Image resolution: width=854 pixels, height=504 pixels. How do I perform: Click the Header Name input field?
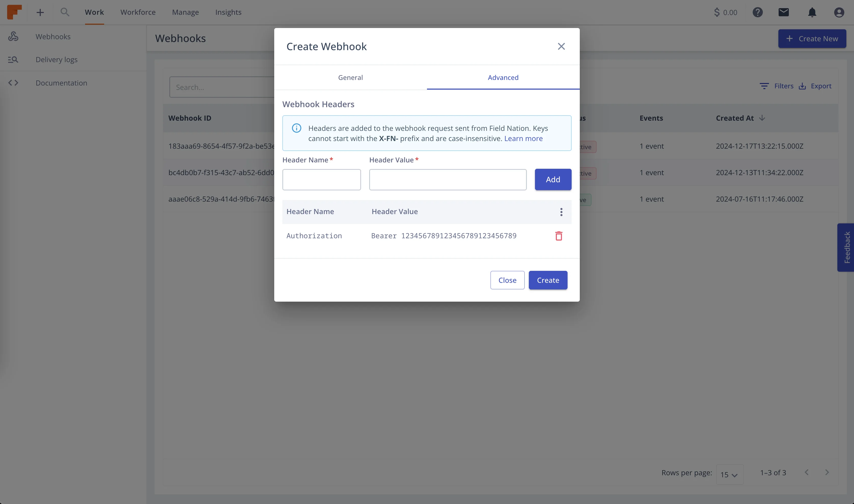(x=321, y=179)
